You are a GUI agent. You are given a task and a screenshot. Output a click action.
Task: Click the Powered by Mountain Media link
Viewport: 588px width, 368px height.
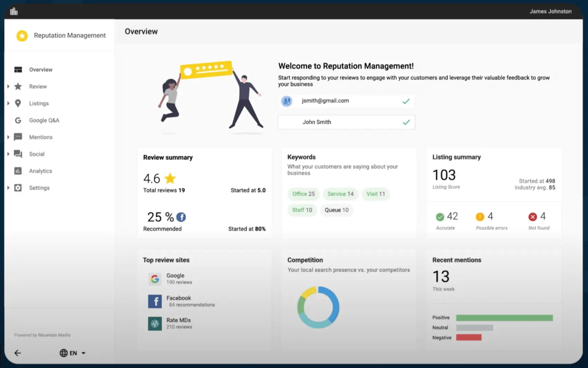pyautogui.click(x=42, y=335)
